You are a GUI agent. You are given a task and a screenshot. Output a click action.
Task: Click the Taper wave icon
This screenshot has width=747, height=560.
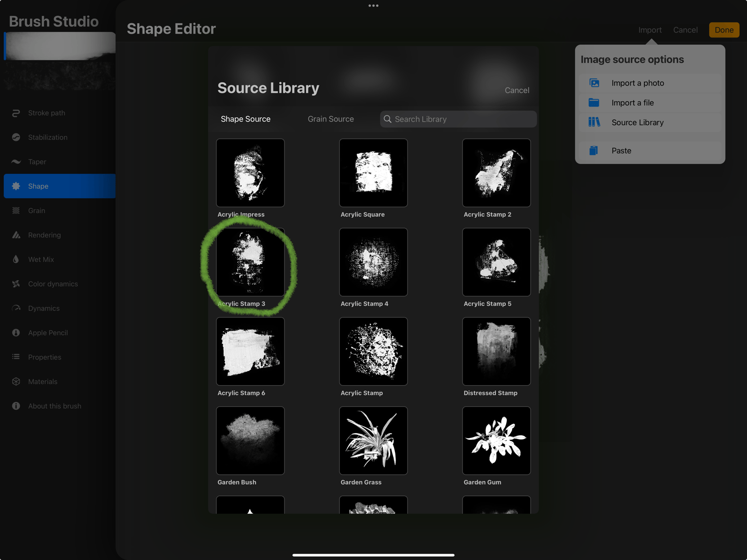pyautogui.click(x=16, y=162)
